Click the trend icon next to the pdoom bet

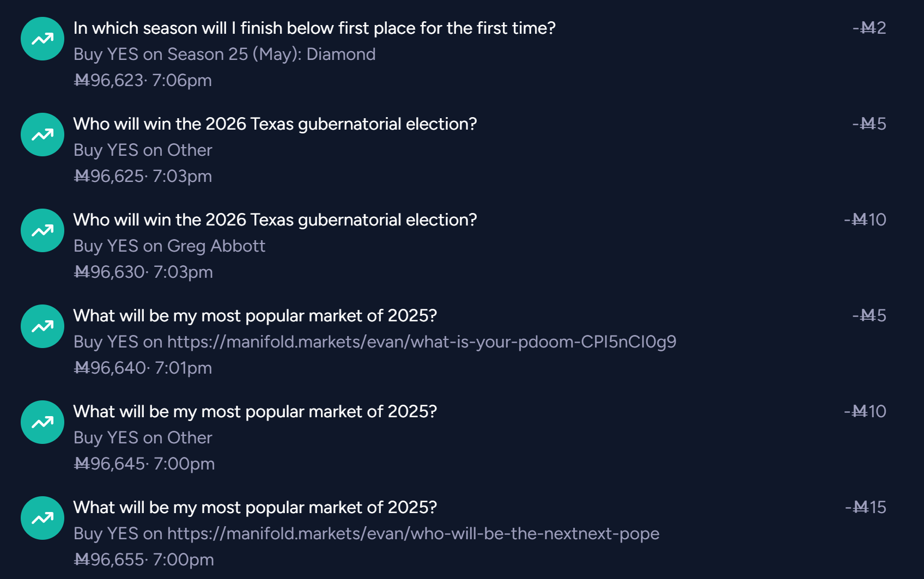click(x=42, y=326)
